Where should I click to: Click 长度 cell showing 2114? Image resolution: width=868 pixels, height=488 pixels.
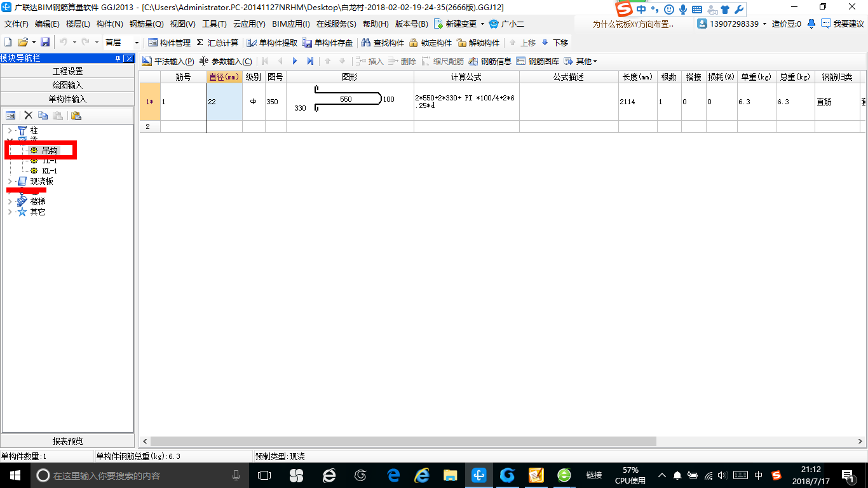pos(638,102)
